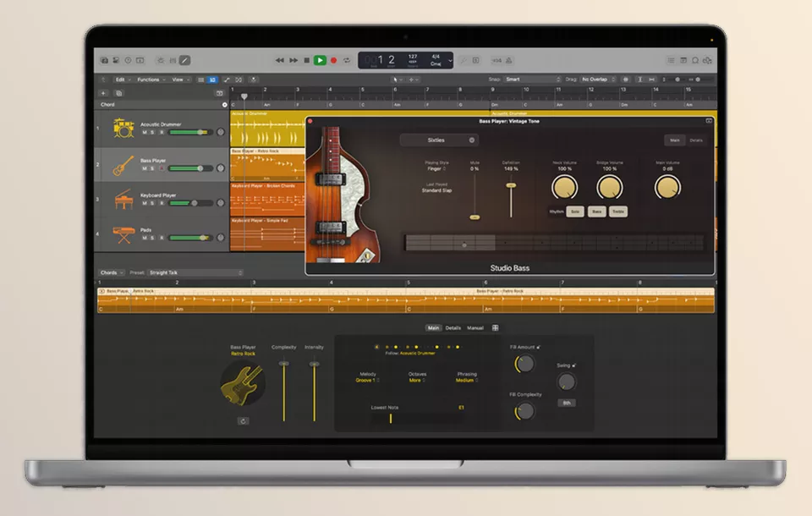812x516 pixels.
Task: Mute the Bass Player track
Action: click(x=145, y=168)
